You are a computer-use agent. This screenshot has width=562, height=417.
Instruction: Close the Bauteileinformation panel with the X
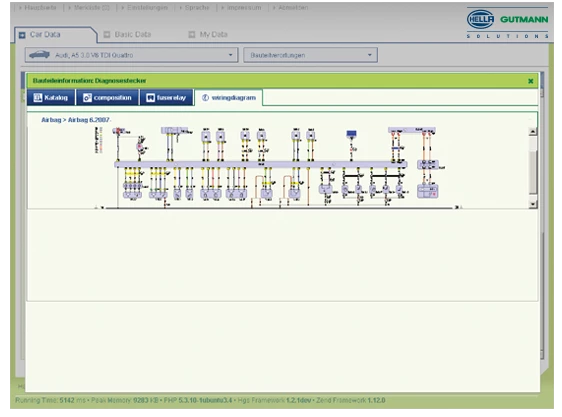[530, 81]
